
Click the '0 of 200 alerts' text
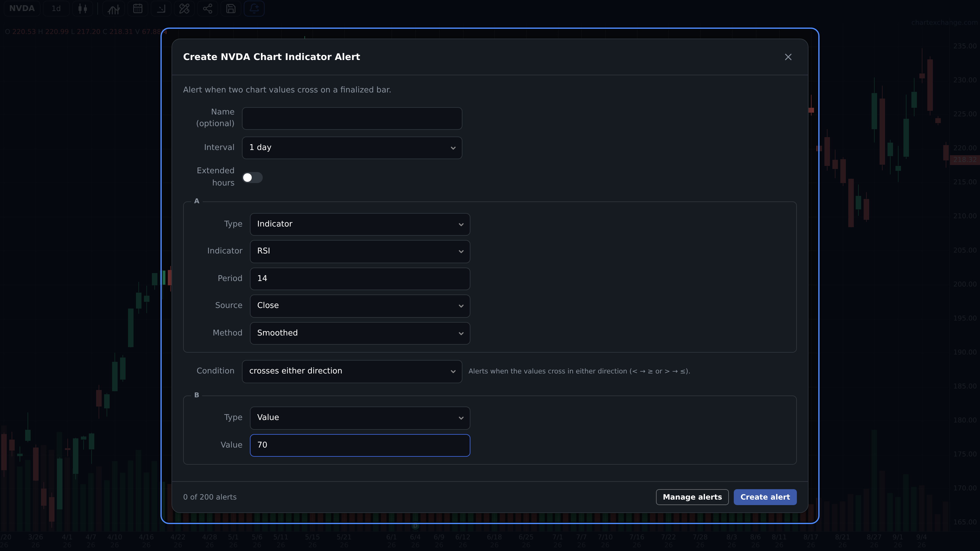pyautogui.click(x=209, y=497)
